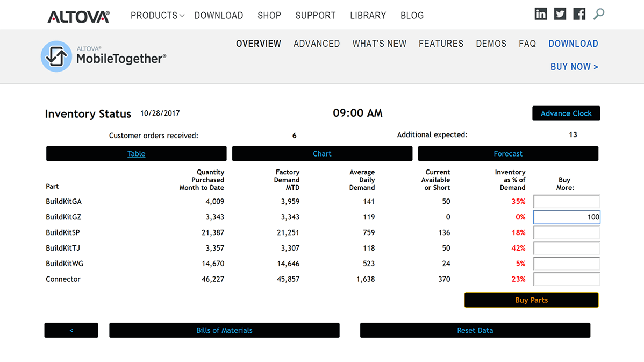
Task: Open the Features tab
Action: pyautogui.click(x=441, y=44)
